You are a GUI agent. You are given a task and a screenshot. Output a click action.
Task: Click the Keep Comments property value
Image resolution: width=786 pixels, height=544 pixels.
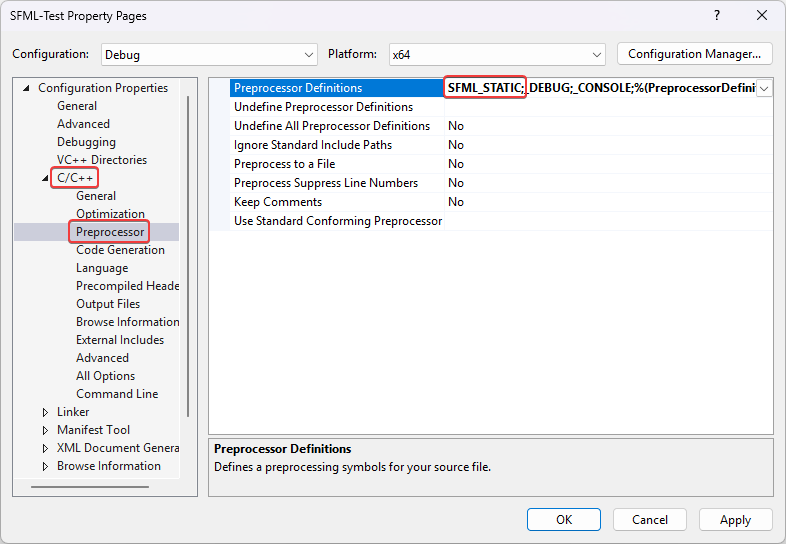point(456,202)
